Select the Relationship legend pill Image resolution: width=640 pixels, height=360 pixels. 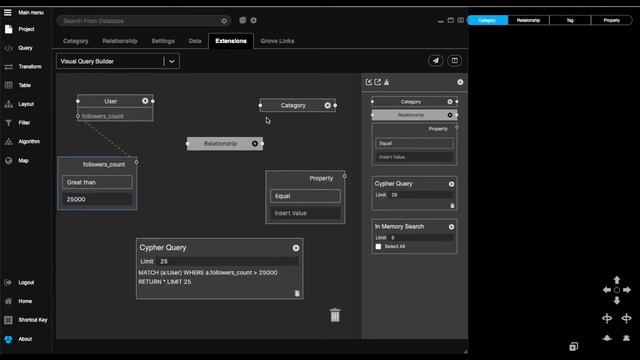coord(529,20)
